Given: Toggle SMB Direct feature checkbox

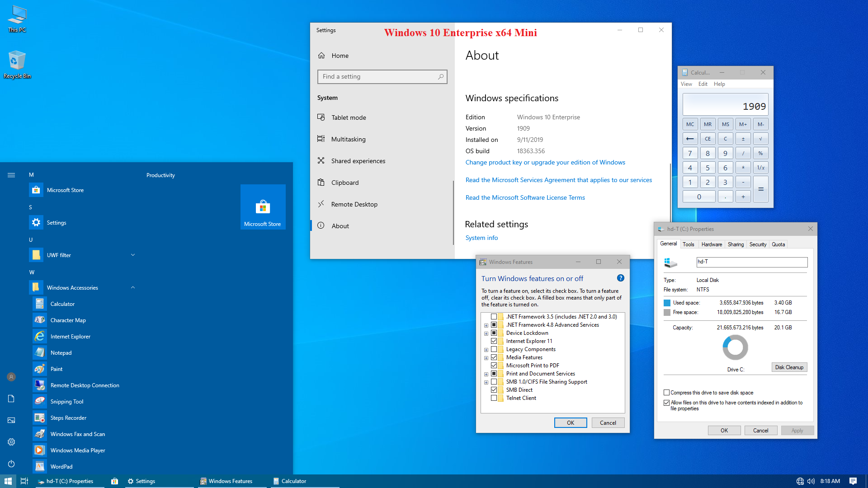Looking at the screenshot, I should (x=494, y=389).
